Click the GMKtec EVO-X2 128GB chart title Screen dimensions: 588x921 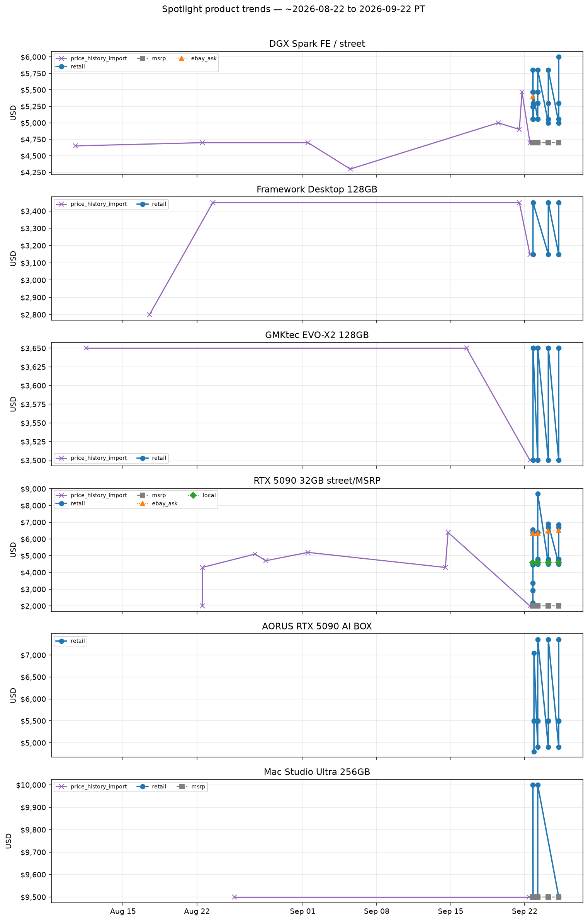317,335
